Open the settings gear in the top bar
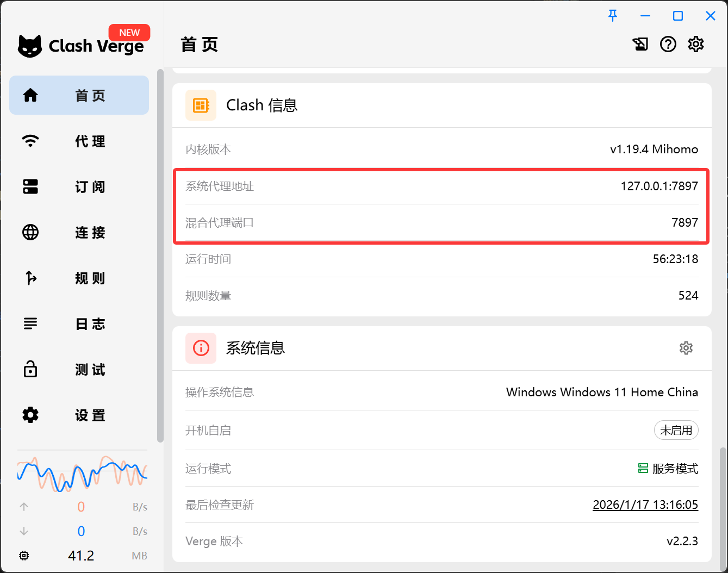This screenshot has width=728, height=573. [696, 44]
